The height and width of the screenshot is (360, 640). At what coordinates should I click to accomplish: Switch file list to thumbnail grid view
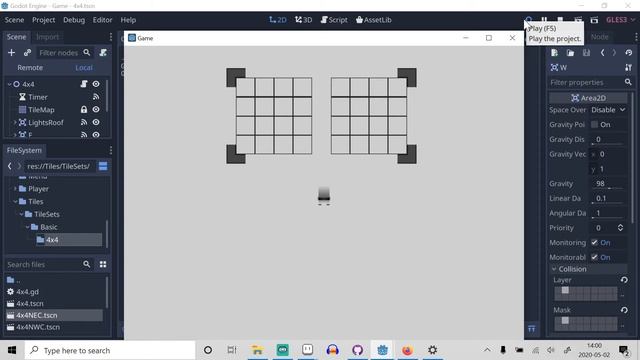(x=103, y=264)
